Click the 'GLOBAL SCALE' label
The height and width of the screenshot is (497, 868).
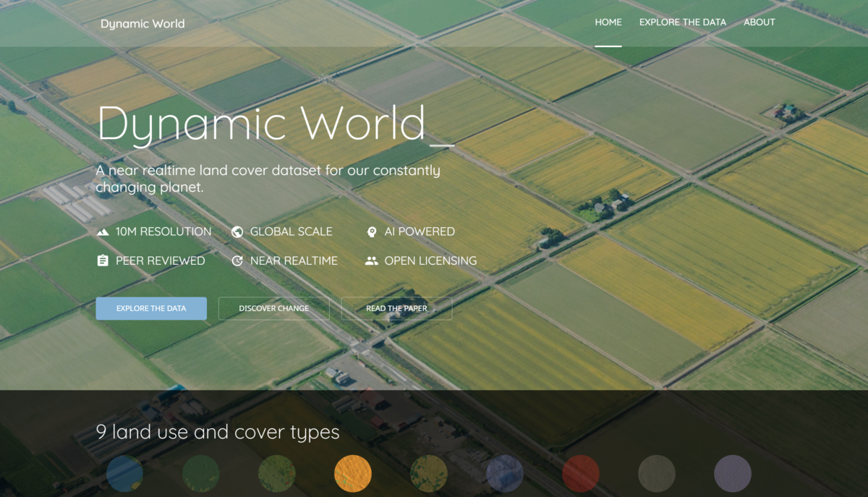coord(292,232)
